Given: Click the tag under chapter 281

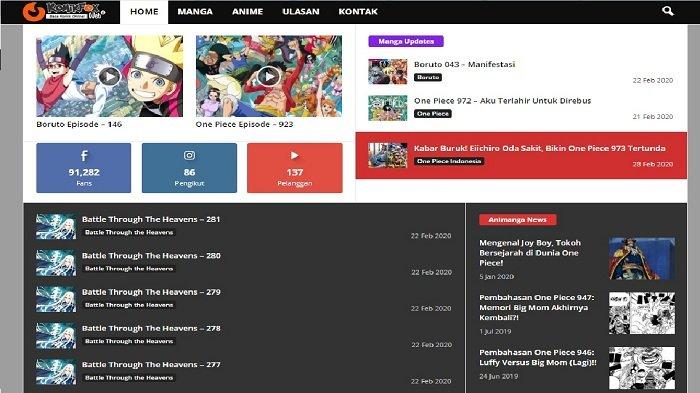Looking at the screenshot, I should [129, 232].
